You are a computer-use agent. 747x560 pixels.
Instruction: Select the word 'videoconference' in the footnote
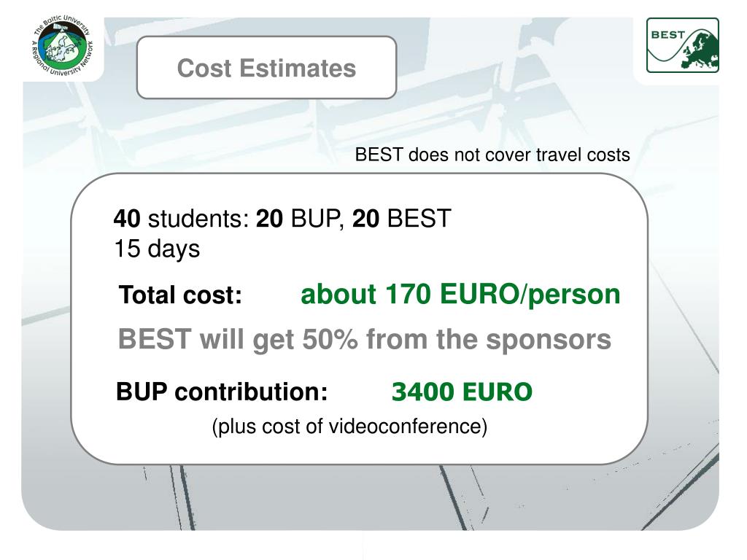click(406, 426)
